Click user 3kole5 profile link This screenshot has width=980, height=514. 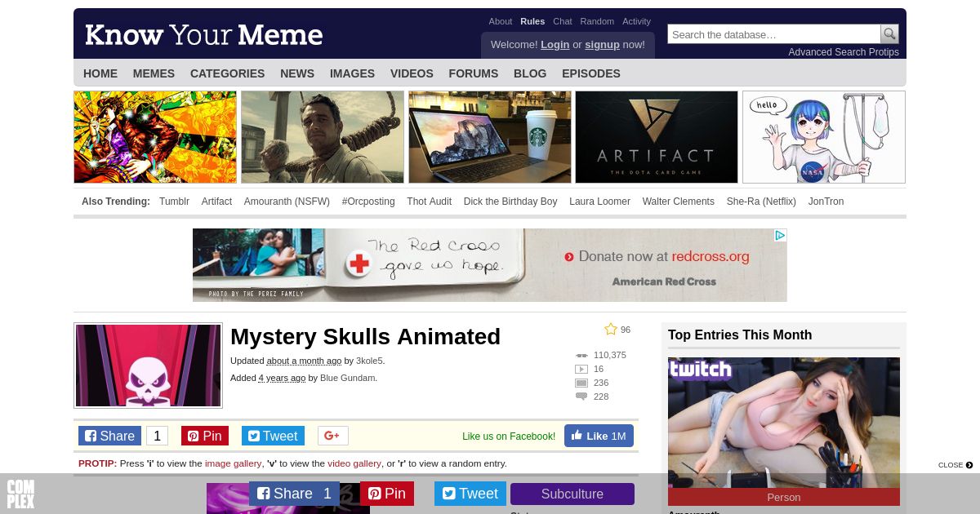pos(369,361)
